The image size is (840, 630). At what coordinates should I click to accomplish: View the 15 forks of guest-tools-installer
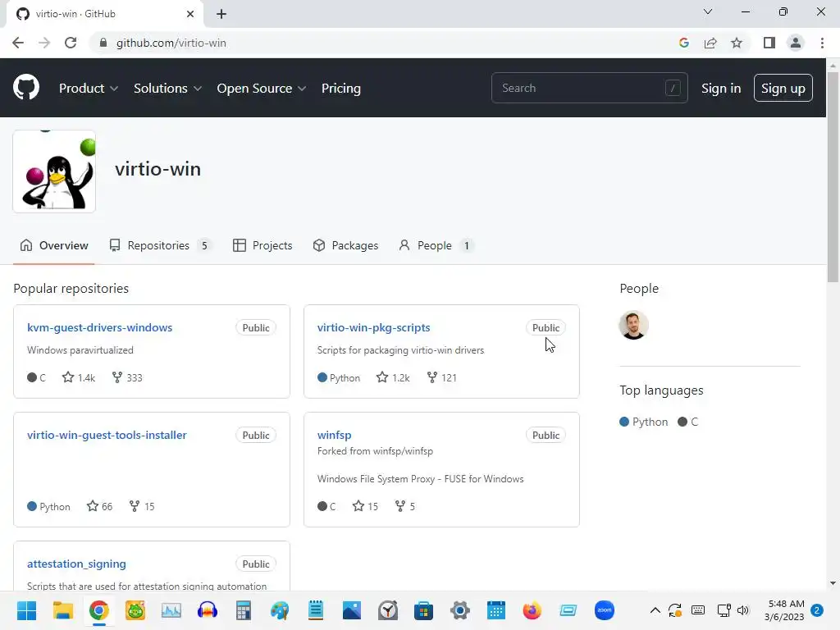click(x=142, y=506)
